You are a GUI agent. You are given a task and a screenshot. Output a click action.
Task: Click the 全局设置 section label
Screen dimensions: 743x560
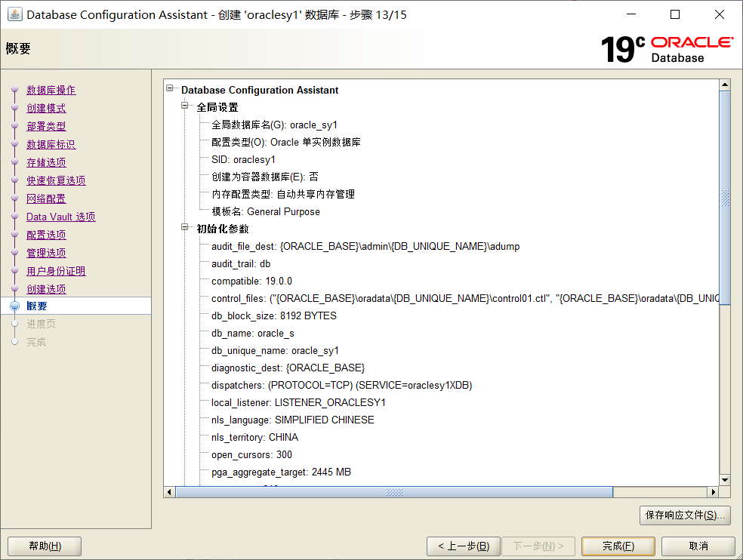(217, 107)
